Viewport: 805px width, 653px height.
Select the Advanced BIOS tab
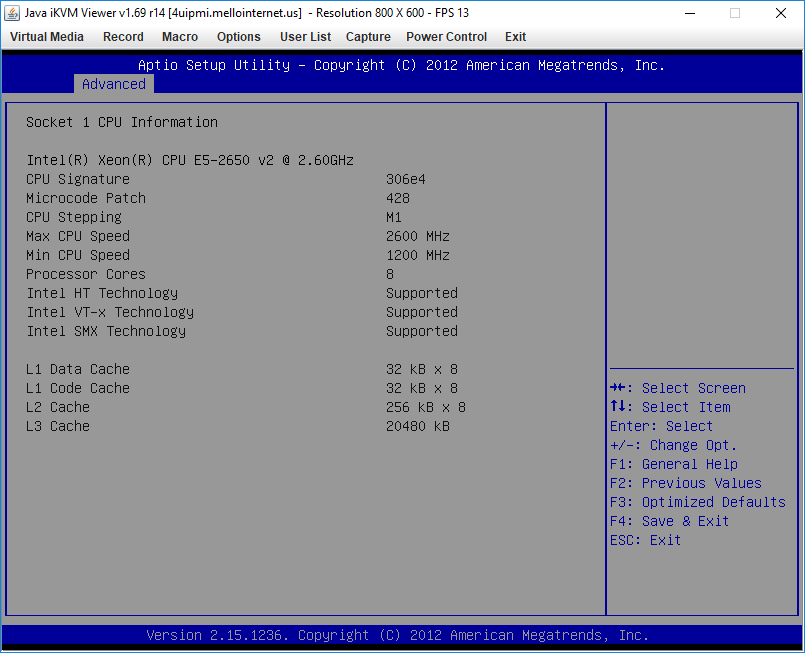pos(114,84)
